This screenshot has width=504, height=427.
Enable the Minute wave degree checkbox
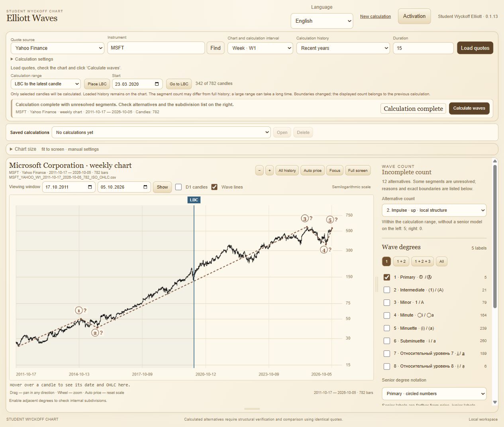tap(386, 315)
